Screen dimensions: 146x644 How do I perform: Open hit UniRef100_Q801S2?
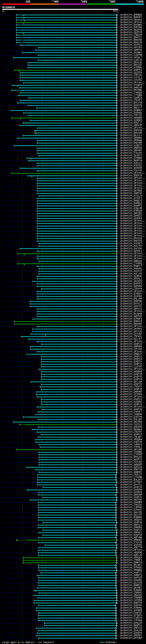click(131, 309)
